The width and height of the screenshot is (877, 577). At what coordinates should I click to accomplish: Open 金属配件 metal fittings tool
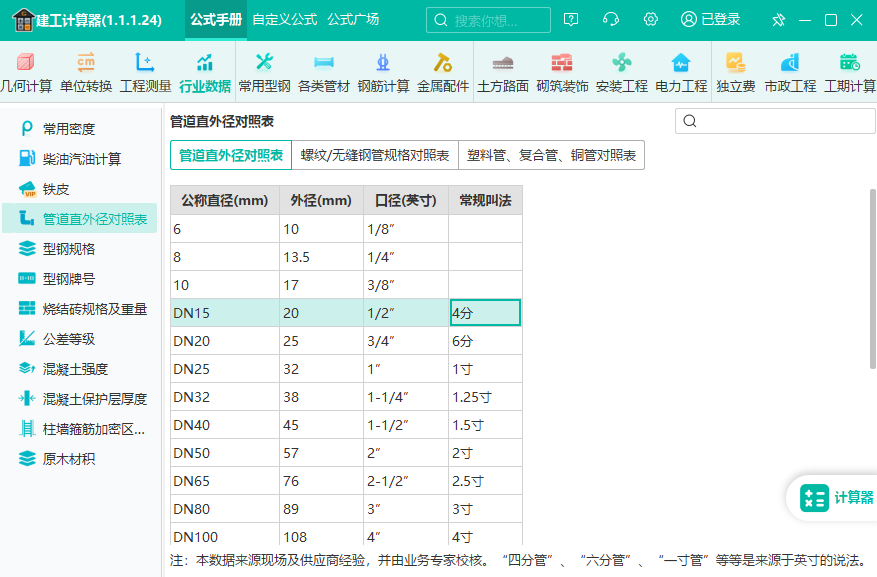coord(443,73)
